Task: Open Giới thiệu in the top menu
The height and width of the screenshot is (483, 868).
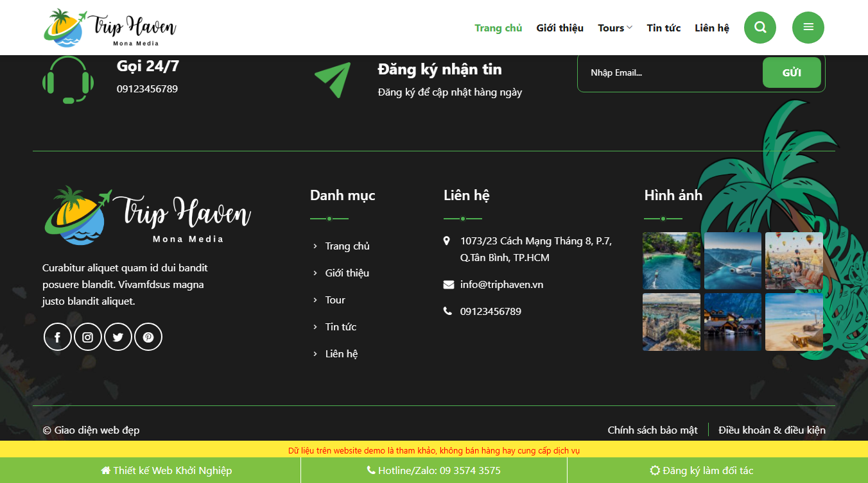Action: (560, 28)
